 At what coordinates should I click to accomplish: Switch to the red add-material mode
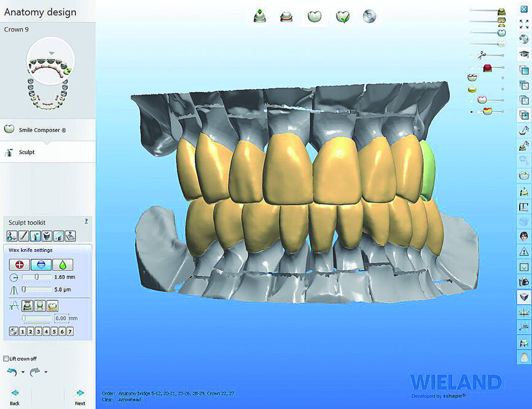19,263
